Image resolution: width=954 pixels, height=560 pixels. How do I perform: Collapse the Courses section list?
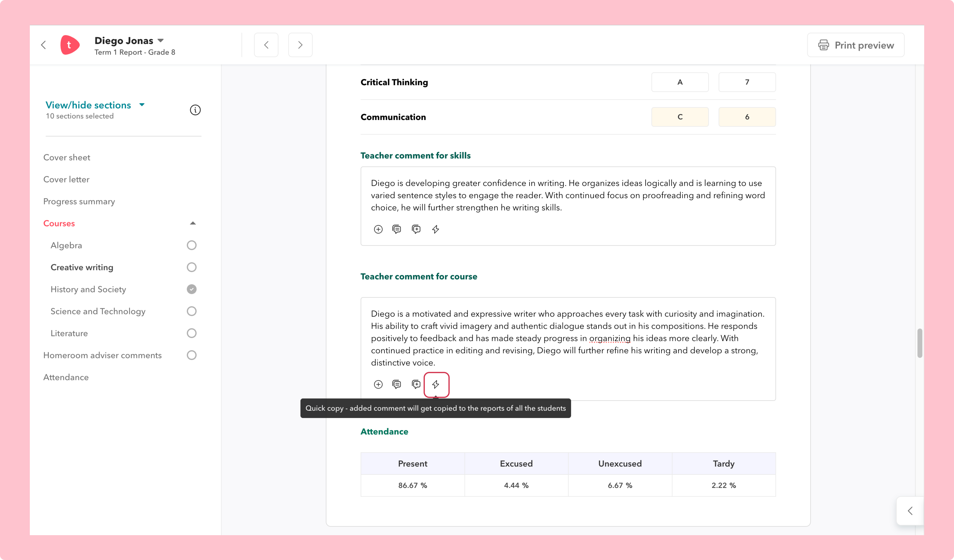coord(193,223)
